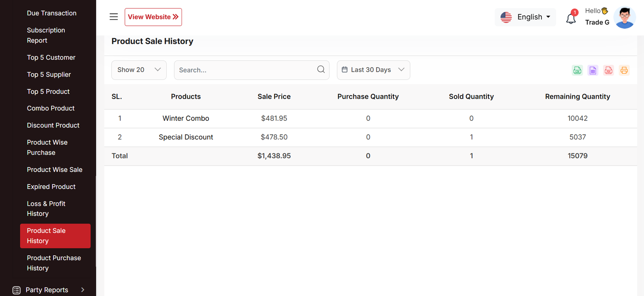Screen dimensions: 644x296
Task: Export the table as Excel spreadsheet
Action: pyautogui.click(x=593, y=70)
